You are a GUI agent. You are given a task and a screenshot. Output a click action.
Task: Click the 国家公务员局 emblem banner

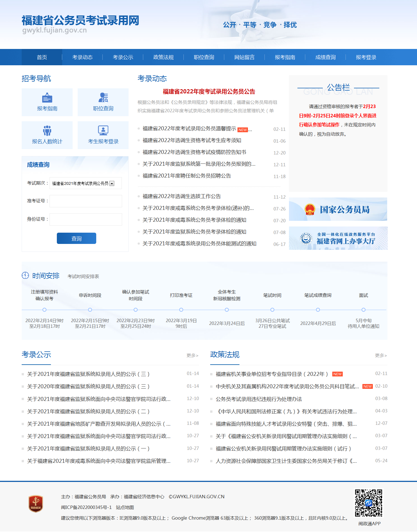[x=338, y=209]
